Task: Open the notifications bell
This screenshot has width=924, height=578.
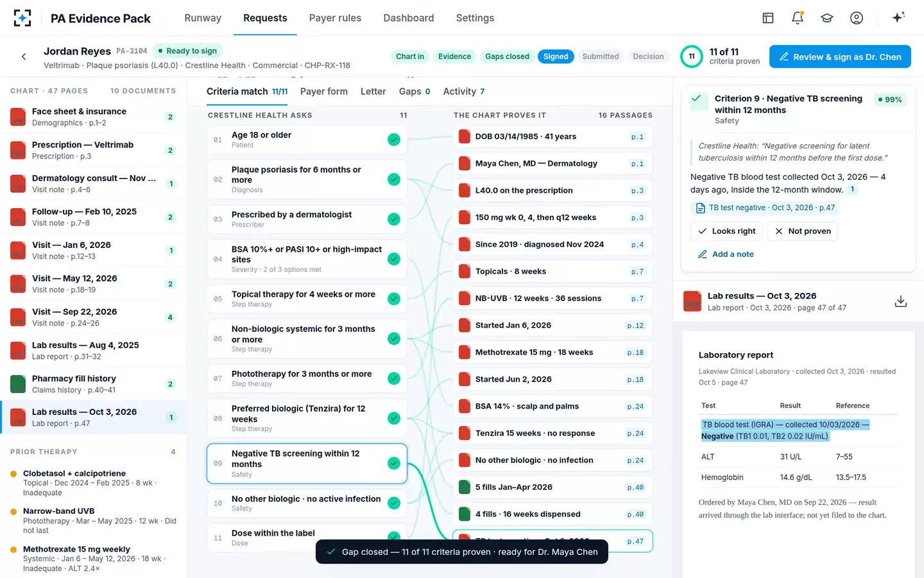Action: click(x=798, y=18)
